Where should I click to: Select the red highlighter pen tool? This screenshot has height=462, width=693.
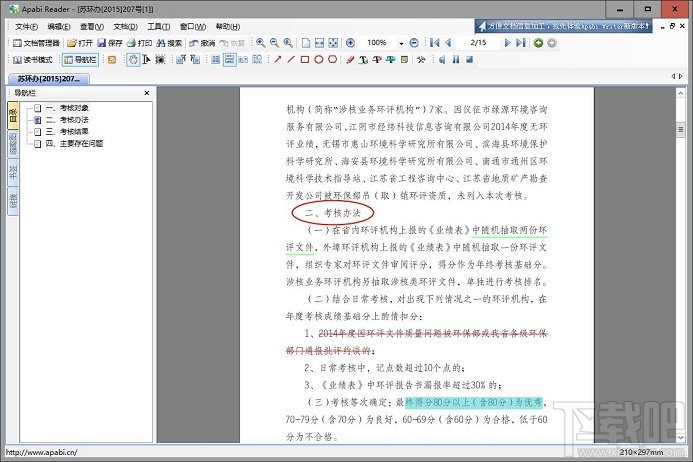tap(350, 59)
